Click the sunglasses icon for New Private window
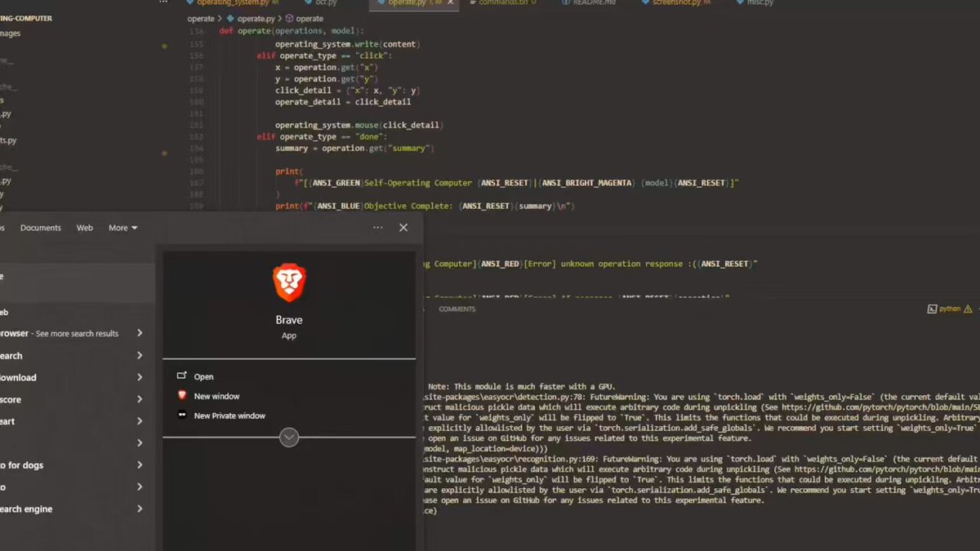Image resolution: width=980 pixels, height=551 pixels. point(182,415)
